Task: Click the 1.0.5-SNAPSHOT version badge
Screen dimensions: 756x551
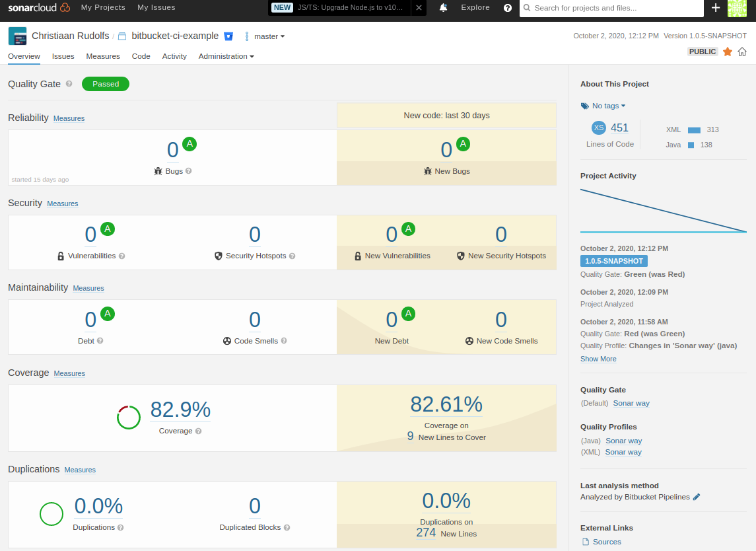Action: click(614, 261)
